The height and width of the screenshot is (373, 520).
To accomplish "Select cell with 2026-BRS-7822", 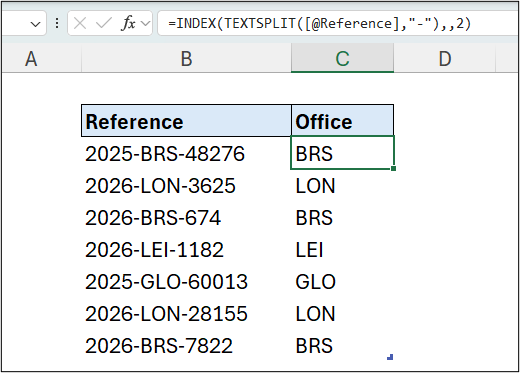I will click(186, 345).
